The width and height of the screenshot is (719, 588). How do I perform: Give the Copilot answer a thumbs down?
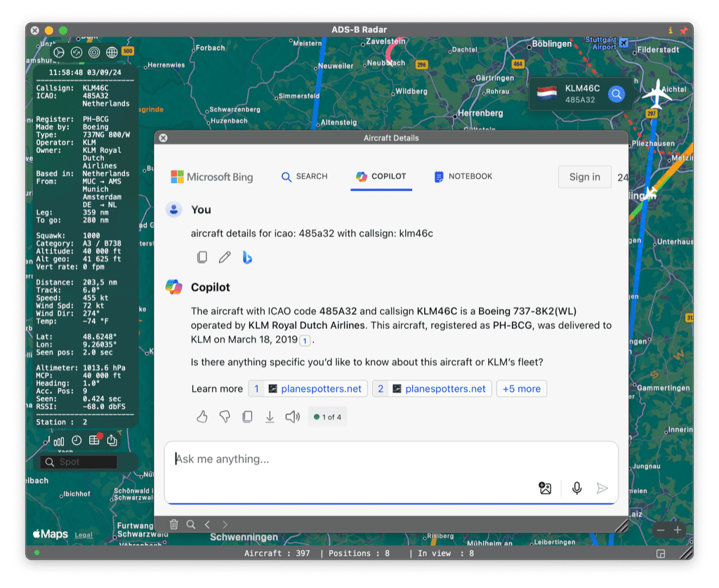pos(224,416)
